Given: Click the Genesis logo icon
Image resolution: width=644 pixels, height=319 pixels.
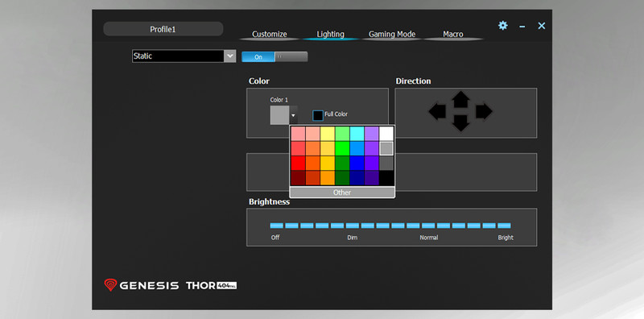Looking at the screenshot, I should coord(110,285).
